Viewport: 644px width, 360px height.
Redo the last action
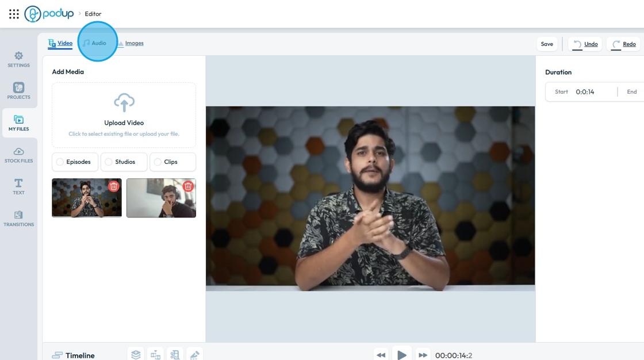click(x=624, y=44)
